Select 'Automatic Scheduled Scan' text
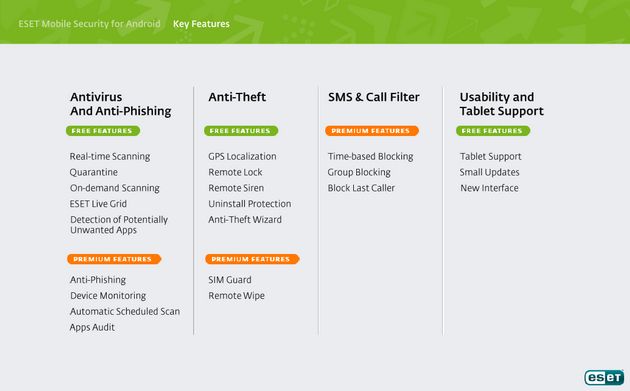 pyautogui.click(x=125, y=311)
